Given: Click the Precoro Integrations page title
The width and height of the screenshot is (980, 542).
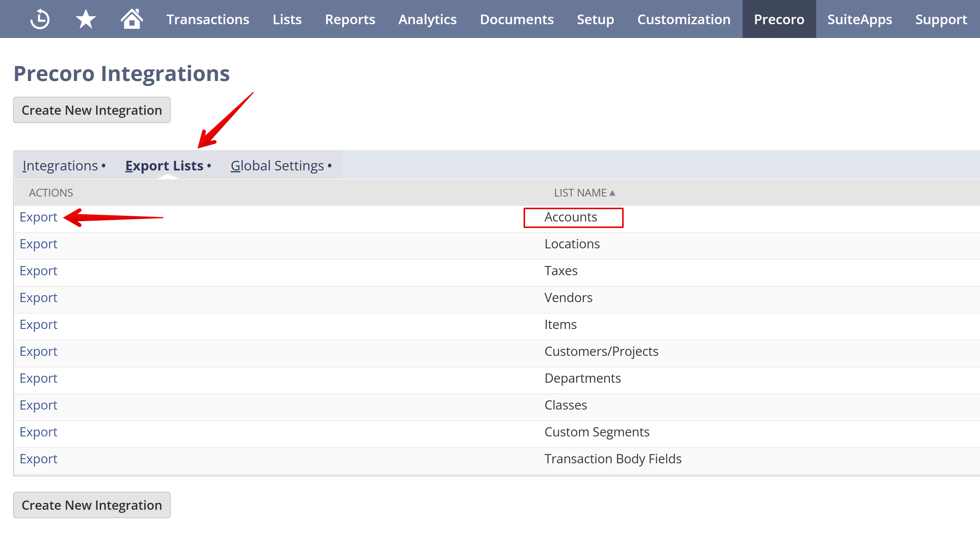Looking at the screenshot, I should (122, 74).
